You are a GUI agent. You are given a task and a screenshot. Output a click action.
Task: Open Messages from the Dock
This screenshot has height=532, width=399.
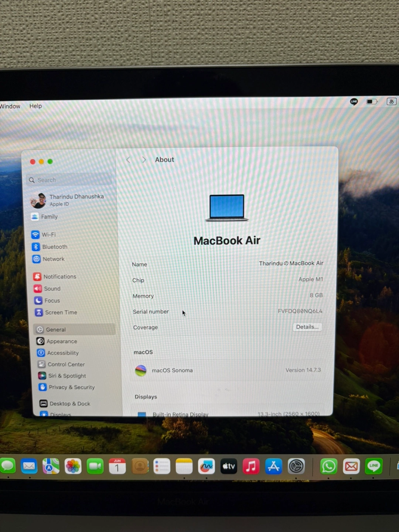[7, 466]
